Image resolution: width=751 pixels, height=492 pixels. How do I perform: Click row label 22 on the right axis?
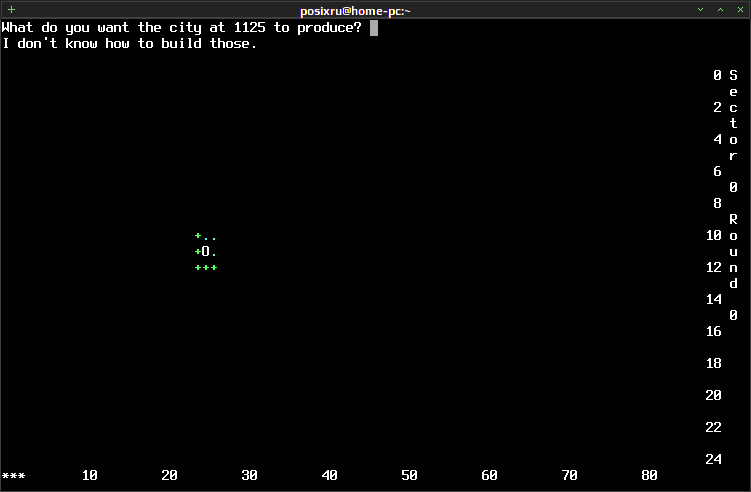coord(714,427)
